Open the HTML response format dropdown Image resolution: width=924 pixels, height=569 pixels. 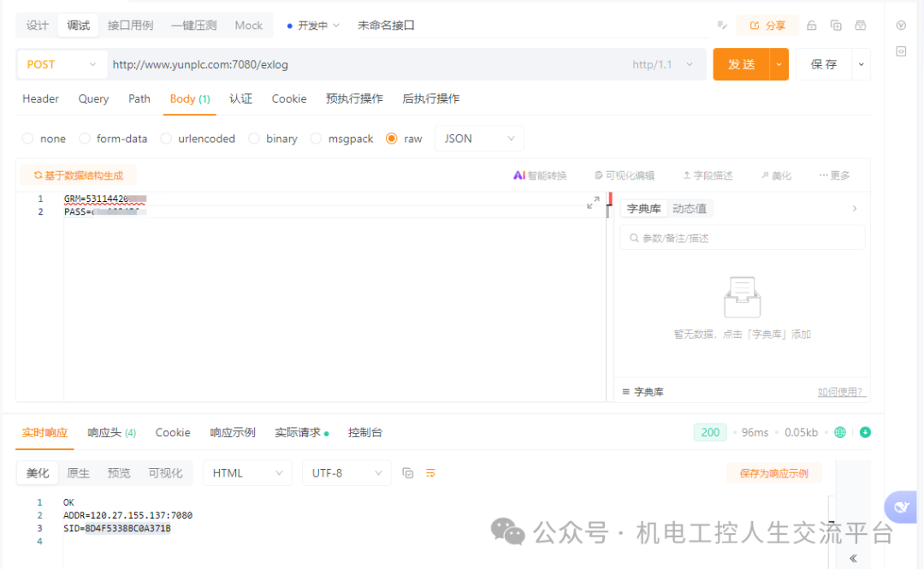247,473
